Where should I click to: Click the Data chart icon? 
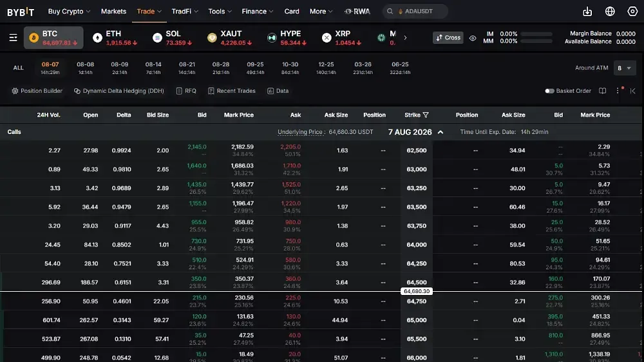(x=270, y=91)
